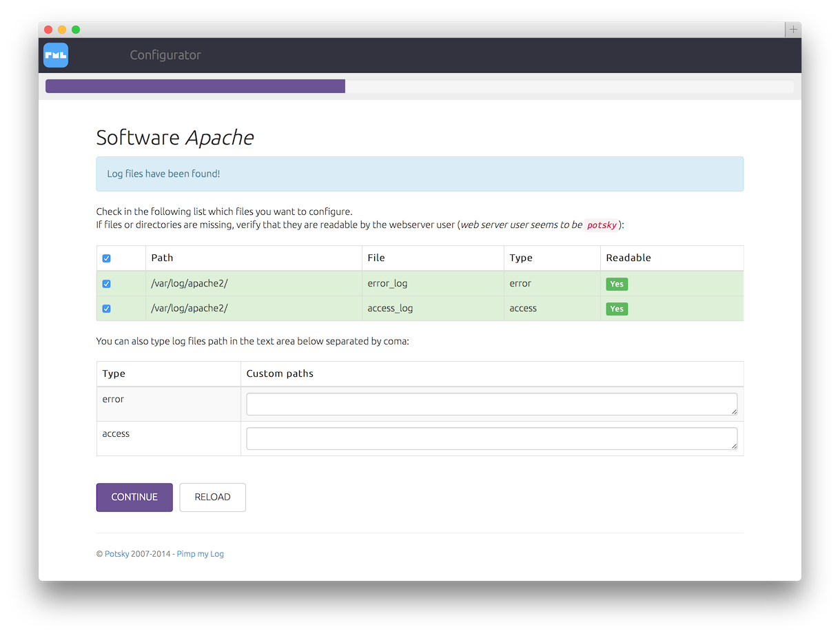This screenshot has height=636, width=840.
Task: Open the Pimp my Log link
Action: (x=200, y=554)
